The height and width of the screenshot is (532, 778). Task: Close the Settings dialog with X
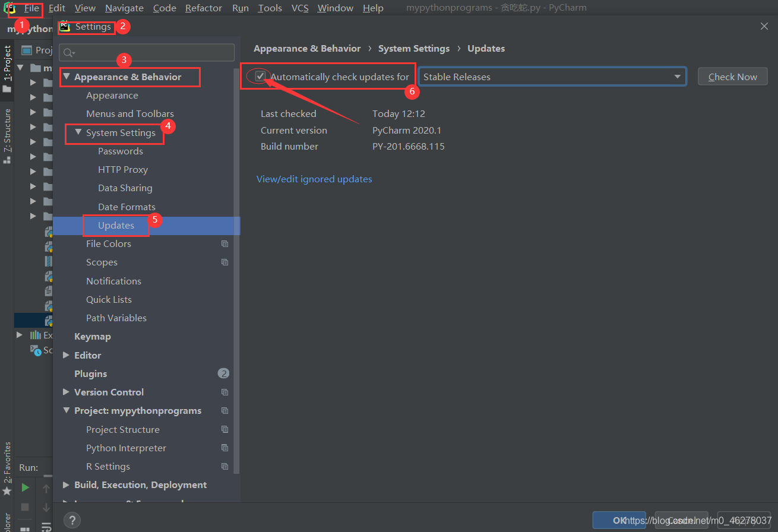(x=764, y=26)
